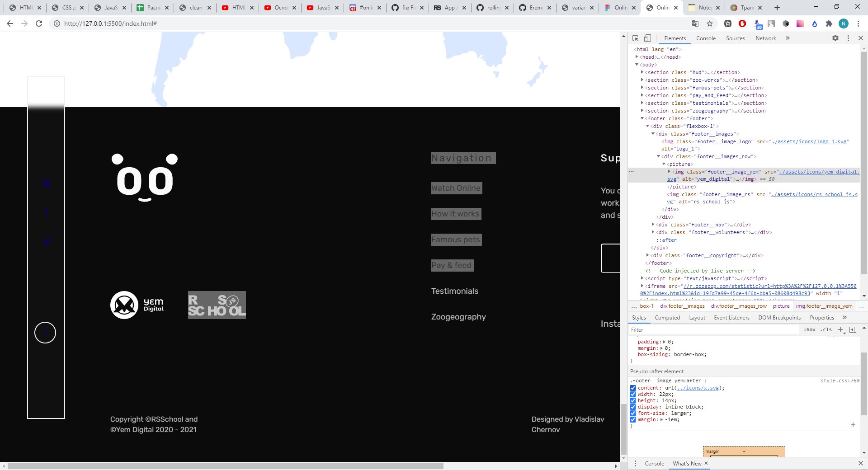Click the Yem Digital logo in footer
The width and height of the screenshot is (868, 470).
click(x=137, y=305)
